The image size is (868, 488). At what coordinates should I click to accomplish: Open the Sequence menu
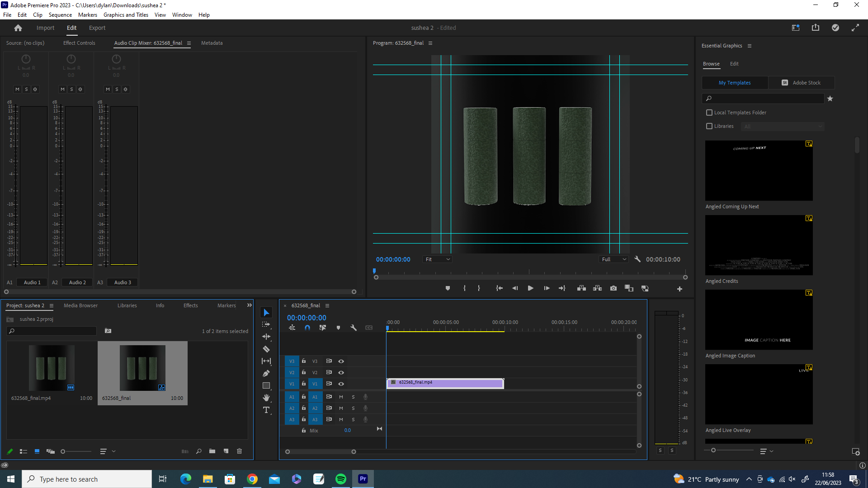60,14
